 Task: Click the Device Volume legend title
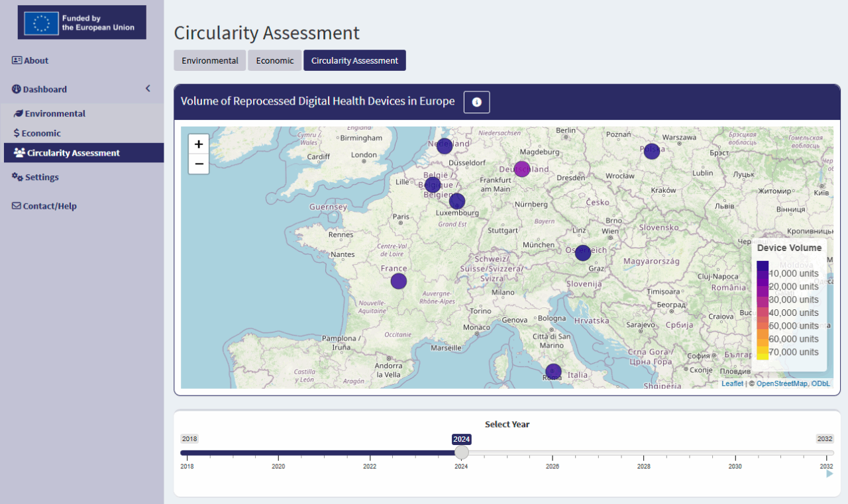click(789, 248)
